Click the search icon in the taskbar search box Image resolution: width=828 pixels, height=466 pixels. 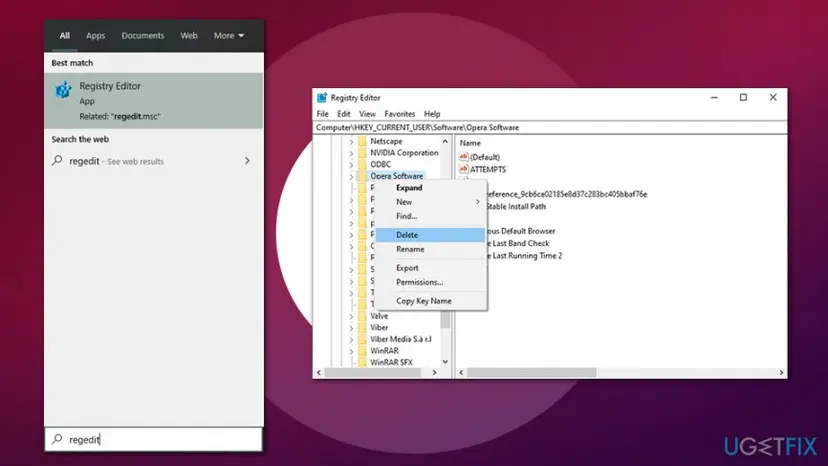58,439
